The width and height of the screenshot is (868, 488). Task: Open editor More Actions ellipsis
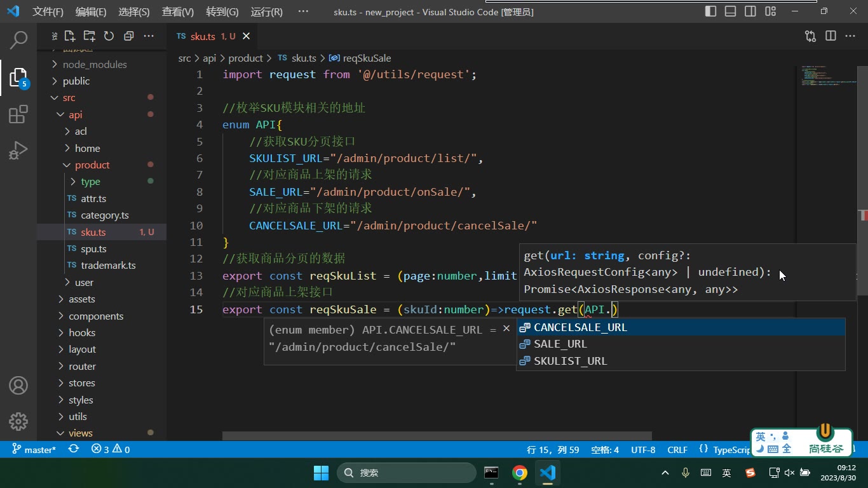coord(850,36)
